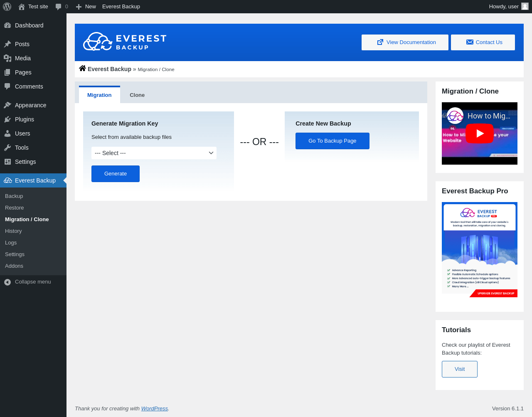Screen dimensions: 532x417
Task: Click the Contact Us envelope icon
Action: pyautogui.click(x=470, y=42)
